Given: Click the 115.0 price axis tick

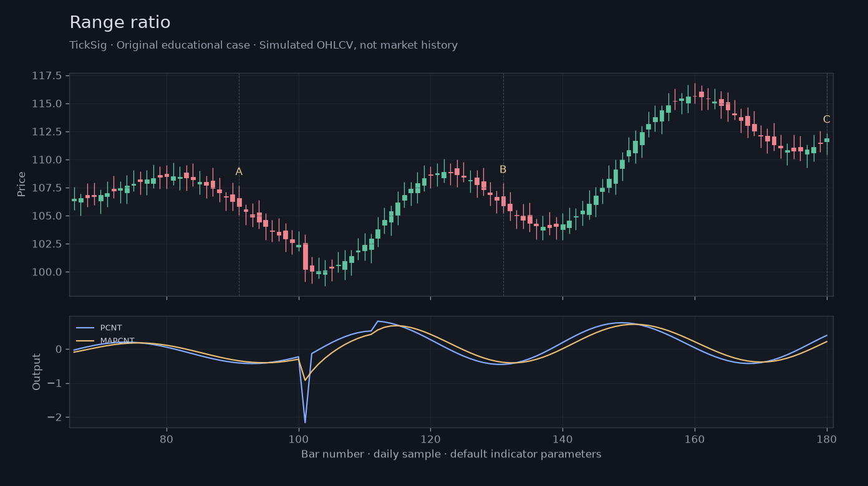Looking at the screenshot, I should (x=47, y=103).
